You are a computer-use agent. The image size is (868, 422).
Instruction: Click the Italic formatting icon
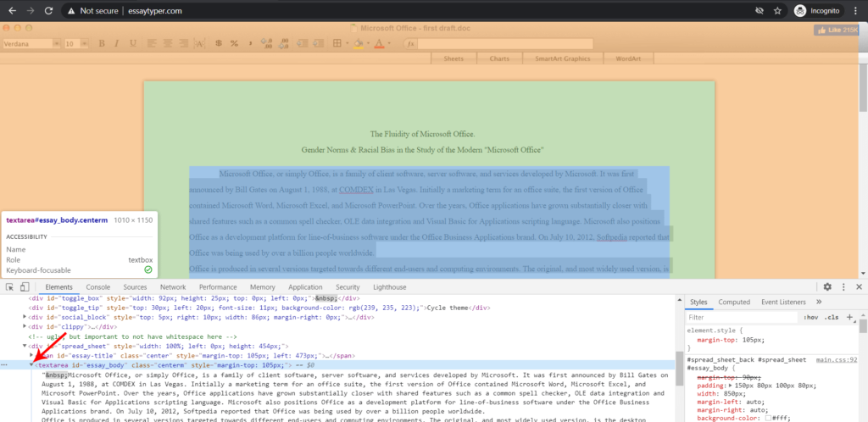coord(117,43)
